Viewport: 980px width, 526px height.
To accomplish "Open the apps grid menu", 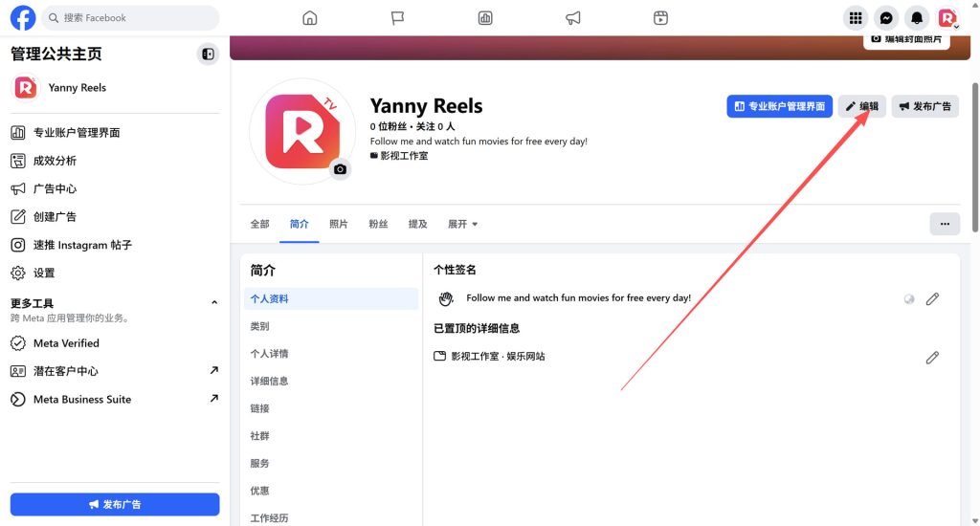I will pos(856,18).
